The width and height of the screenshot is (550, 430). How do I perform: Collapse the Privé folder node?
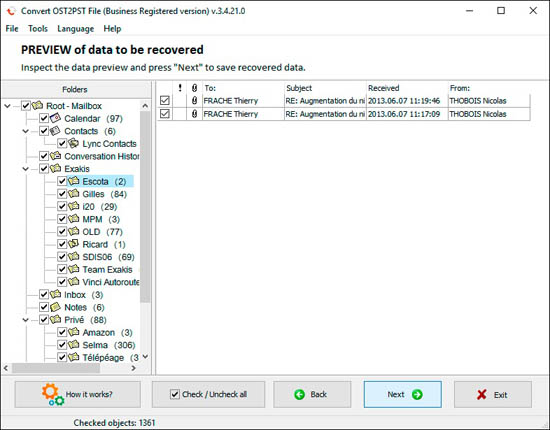pos(26,320)
